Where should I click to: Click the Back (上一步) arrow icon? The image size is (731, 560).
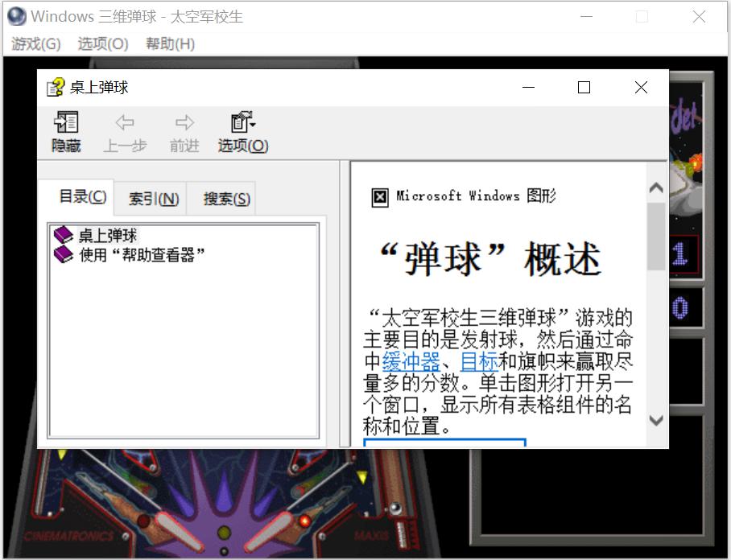(125, 122)
